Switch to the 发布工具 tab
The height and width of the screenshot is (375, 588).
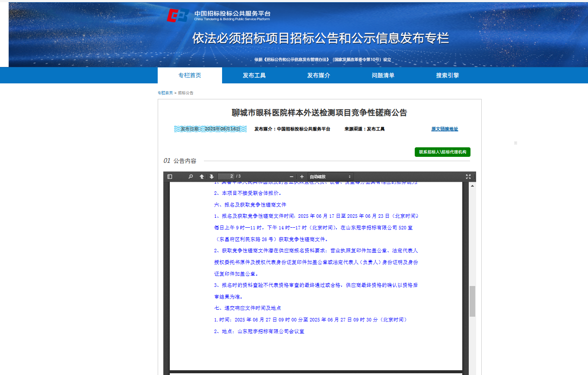254,75
